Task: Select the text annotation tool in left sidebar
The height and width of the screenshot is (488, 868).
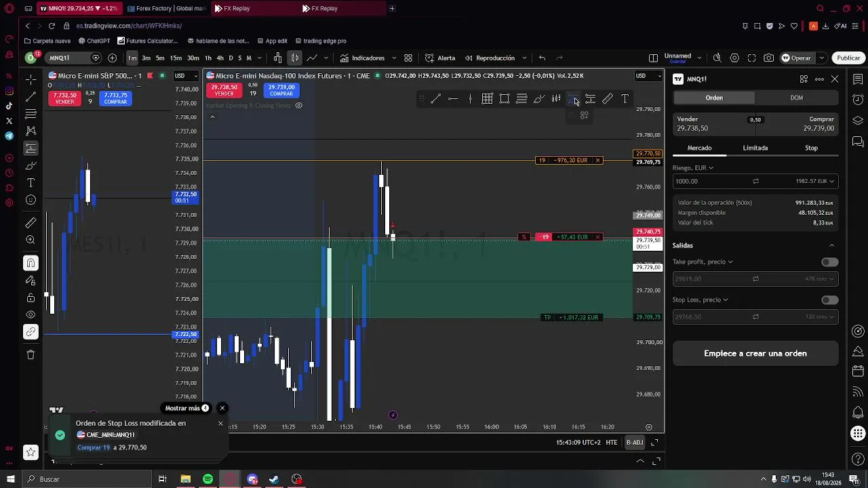Action: click(x=31, y=183)
